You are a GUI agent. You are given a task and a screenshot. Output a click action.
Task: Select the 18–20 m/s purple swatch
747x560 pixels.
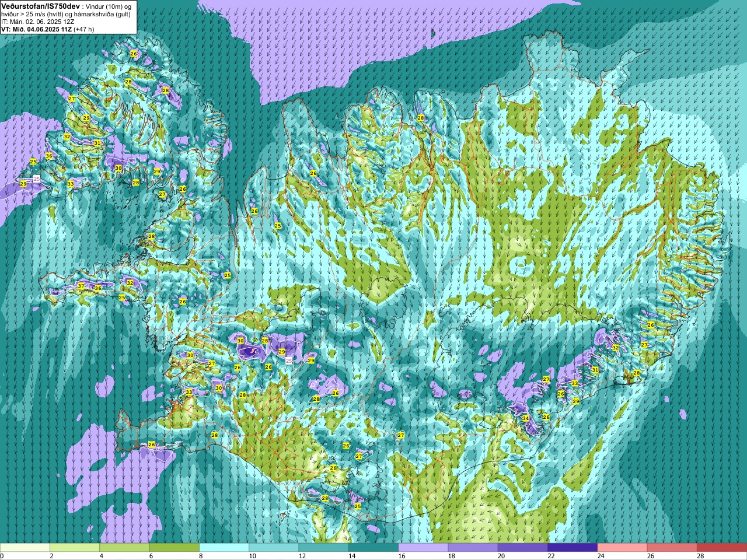point(473,548)
